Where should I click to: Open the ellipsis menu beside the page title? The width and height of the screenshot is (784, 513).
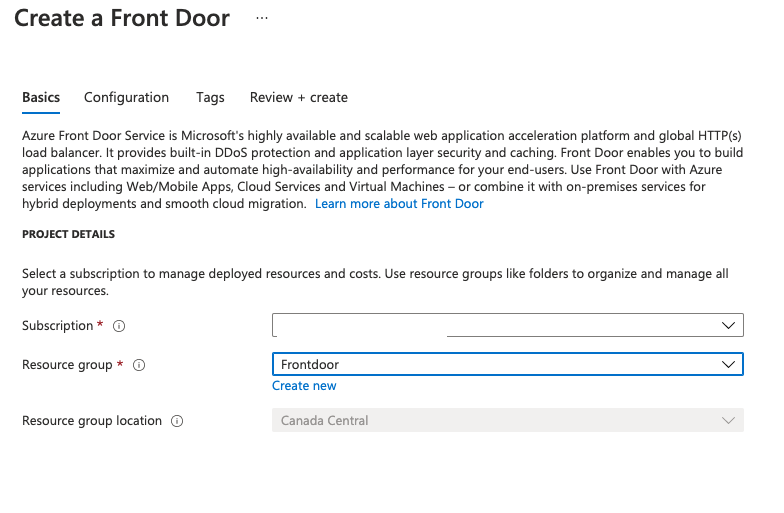[262, 18]
